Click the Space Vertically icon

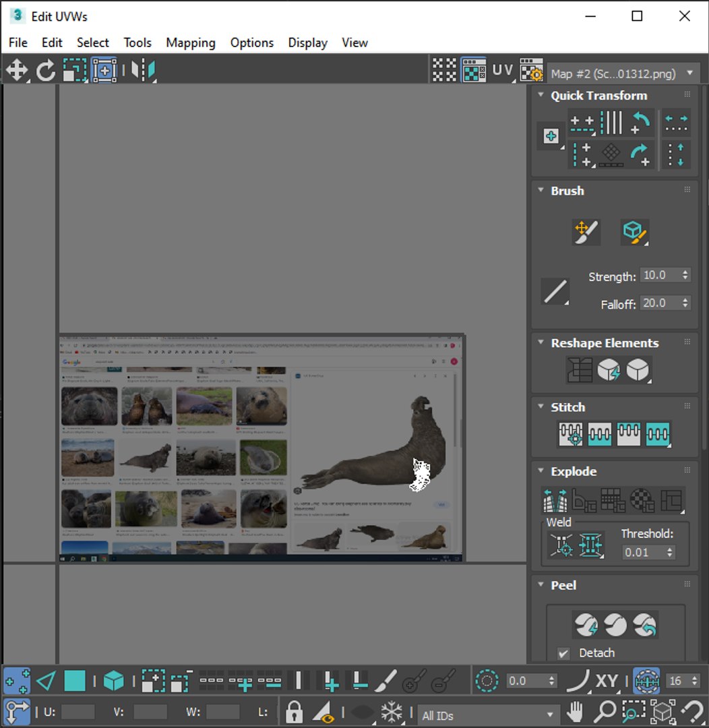point(676,154)
